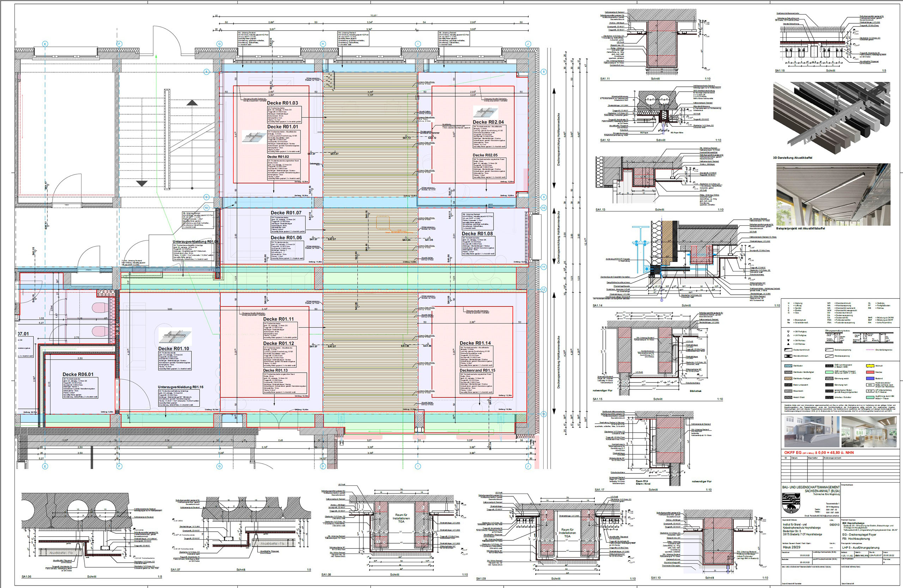This screenshot has height=588, width=903.
Task: Click 'LHP 5 - Ausführungsplanung' in title block
Action: 861,548
